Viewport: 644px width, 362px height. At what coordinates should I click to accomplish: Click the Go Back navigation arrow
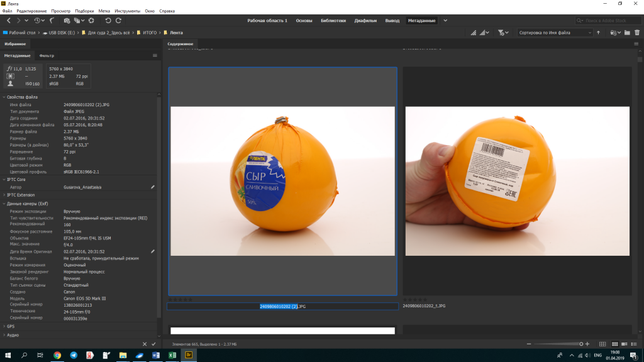pyautogui.click(x=9, y=21)
